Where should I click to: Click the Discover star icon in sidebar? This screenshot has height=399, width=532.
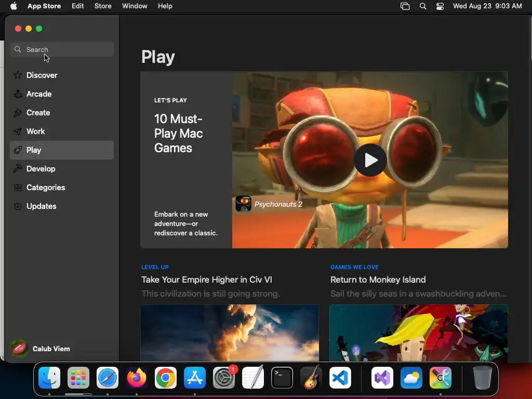tap(18, 75)
